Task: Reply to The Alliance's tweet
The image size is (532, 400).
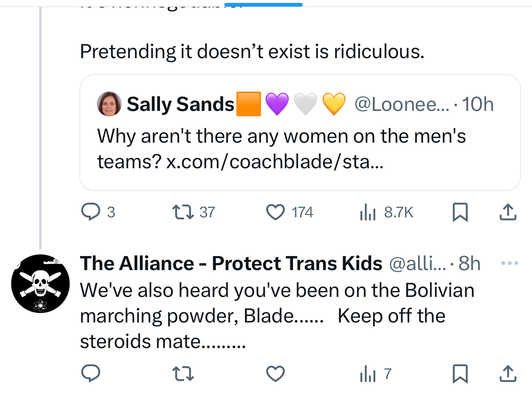Action: (x=91, y=374)
